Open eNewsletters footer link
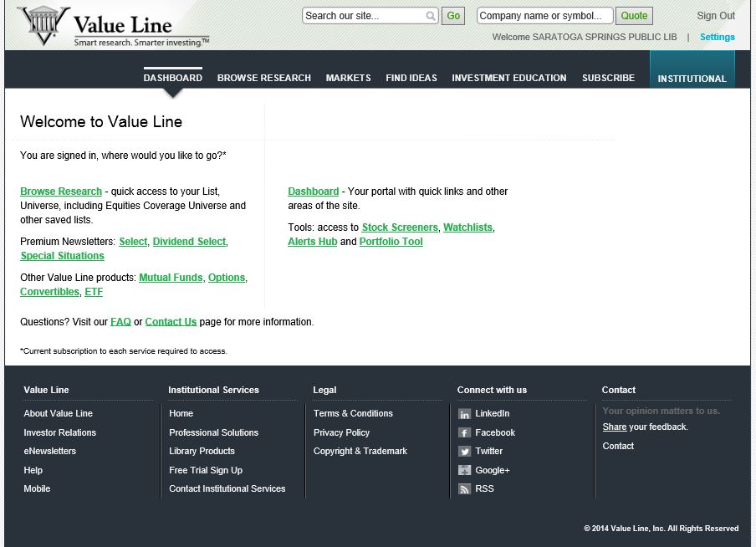 tap(49, 451)
